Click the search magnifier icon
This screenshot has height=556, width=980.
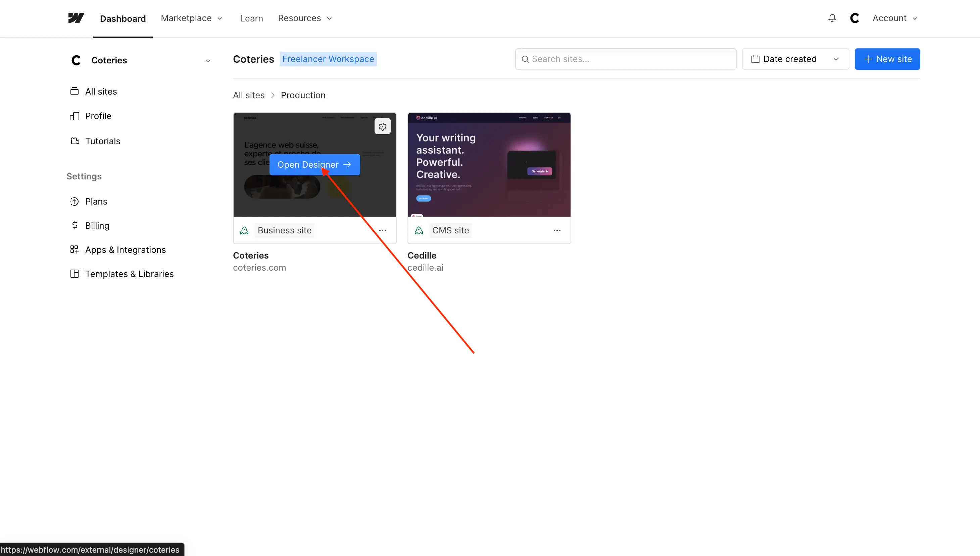point(525,59)
